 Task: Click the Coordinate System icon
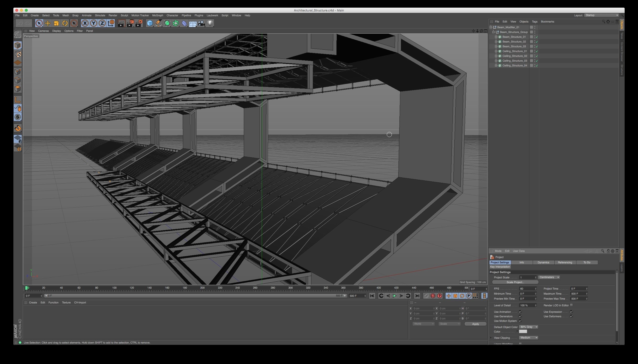(x=111, y=23)
